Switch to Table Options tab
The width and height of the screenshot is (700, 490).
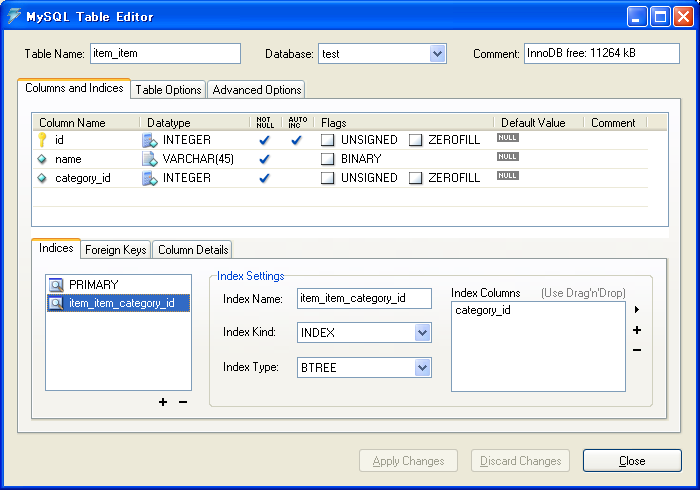tap(168, 90)
